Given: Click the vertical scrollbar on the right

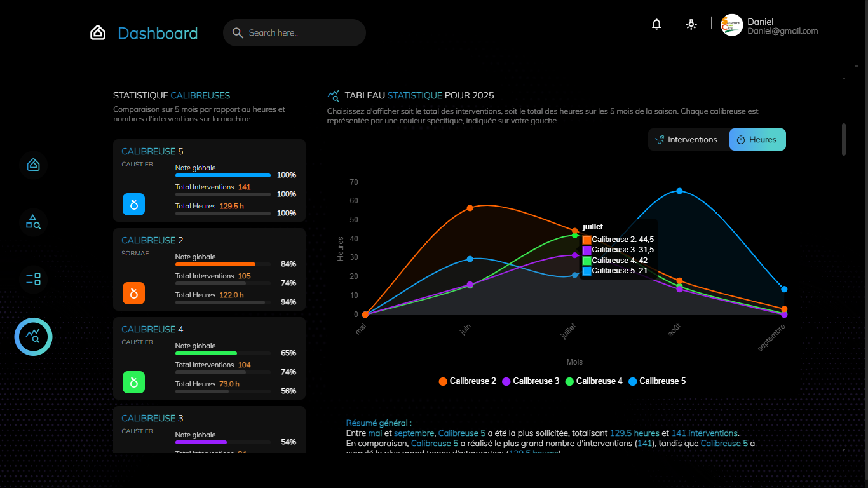Looking at the screenshot, I should 844,140.
